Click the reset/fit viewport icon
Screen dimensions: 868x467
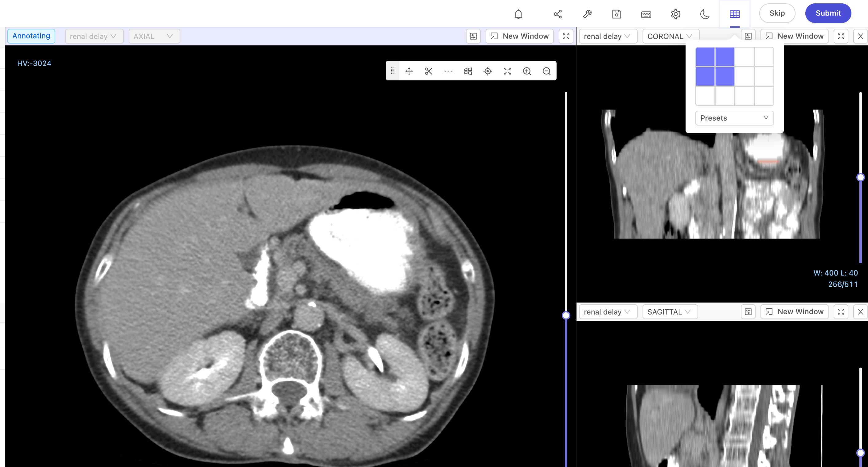506,71
